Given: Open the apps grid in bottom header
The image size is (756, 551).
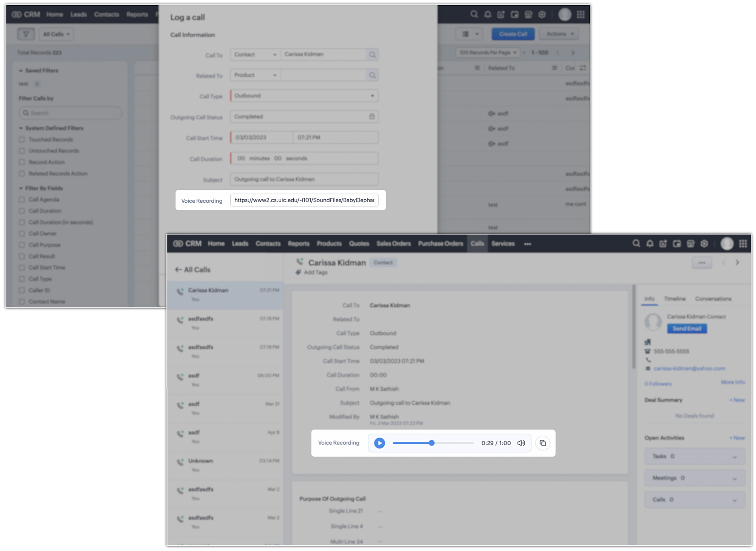Looking at the screenshot, I should coord(743,244).
